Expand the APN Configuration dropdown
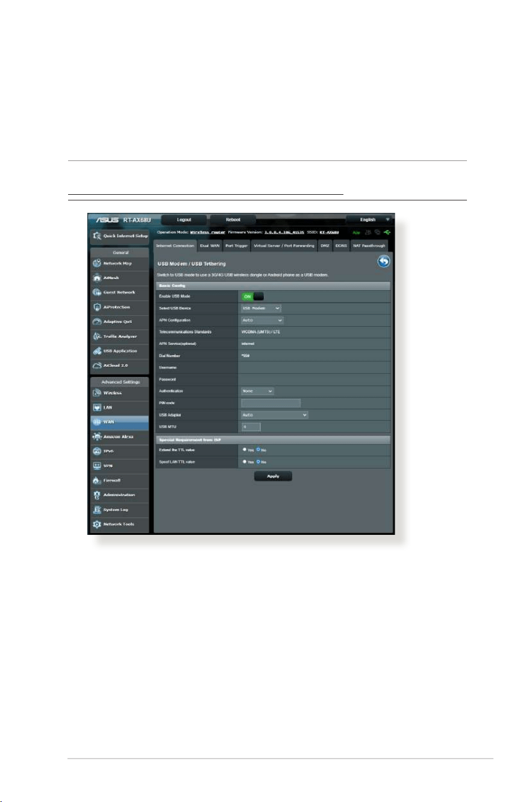 (x=263, y=320)
